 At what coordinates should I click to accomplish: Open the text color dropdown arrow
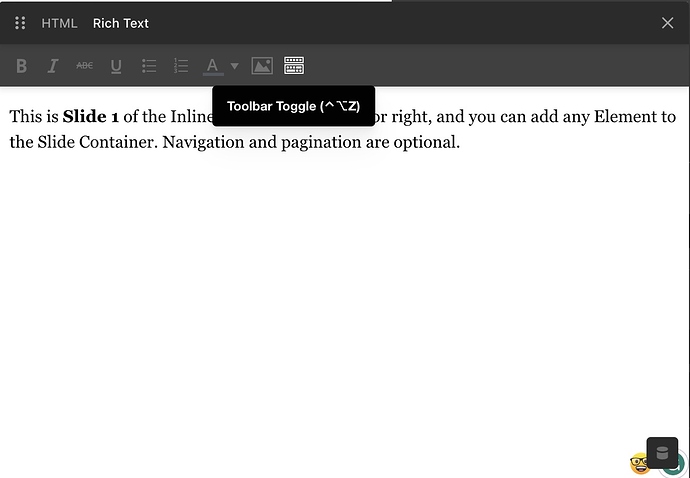234,66
